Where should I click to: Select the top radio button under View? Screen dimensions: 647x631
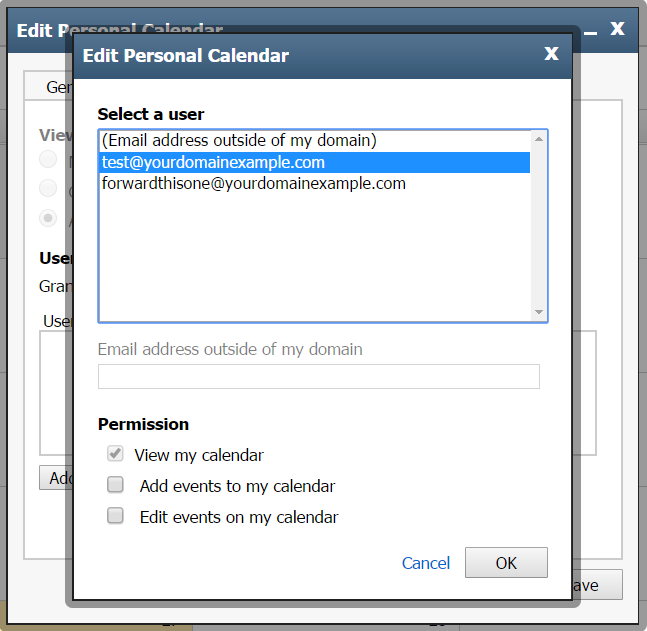47,159
